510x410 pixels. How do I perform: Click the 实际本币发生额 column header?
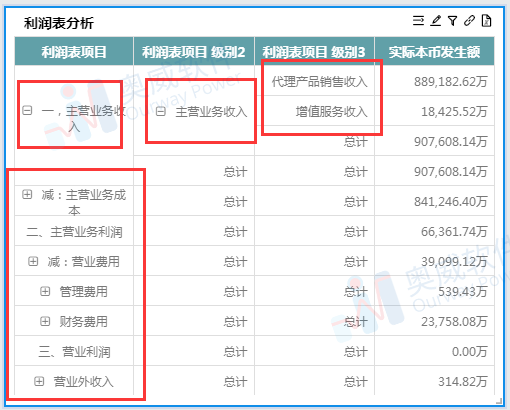click(x=435, y=52)
